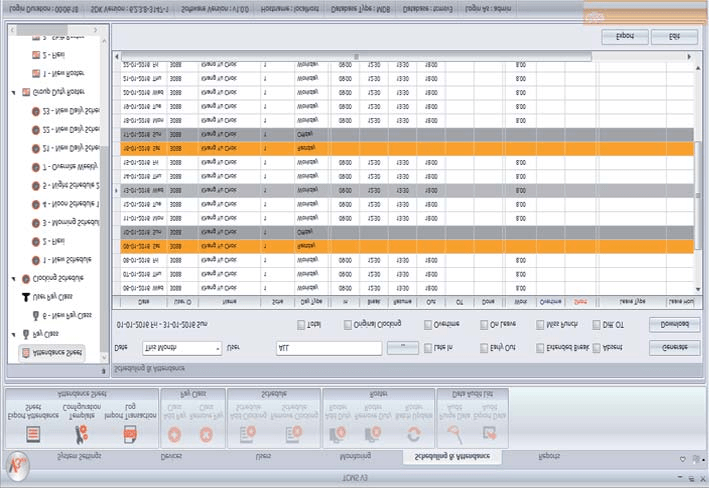Screen dimensions: 709x488
Task: Click the Export Attendance Sheet icon
Action: [33, 434]
